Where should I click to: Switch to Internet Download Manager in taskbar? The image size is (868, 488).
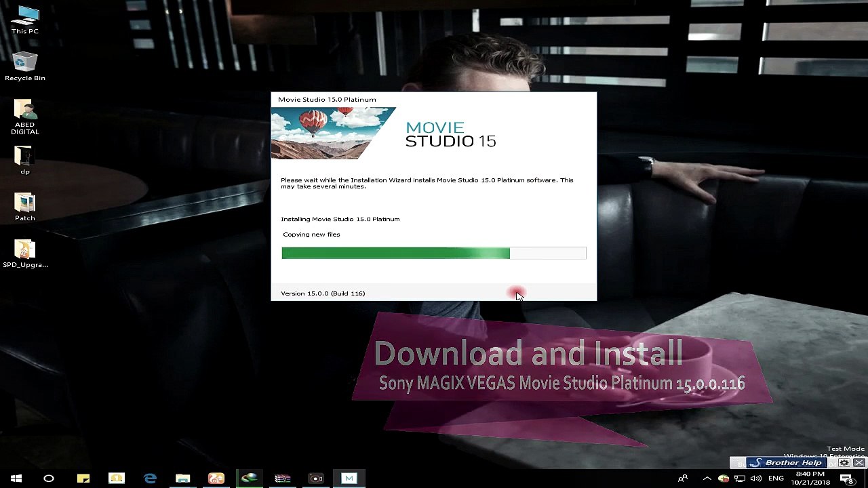click(x=250, y=479)
